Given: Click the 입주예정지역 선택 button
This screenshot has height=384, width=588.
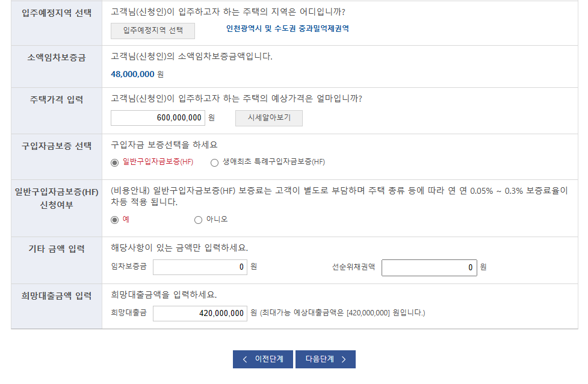Looking at the screenshot, I should pyautogui.click(x=152, y=31).
